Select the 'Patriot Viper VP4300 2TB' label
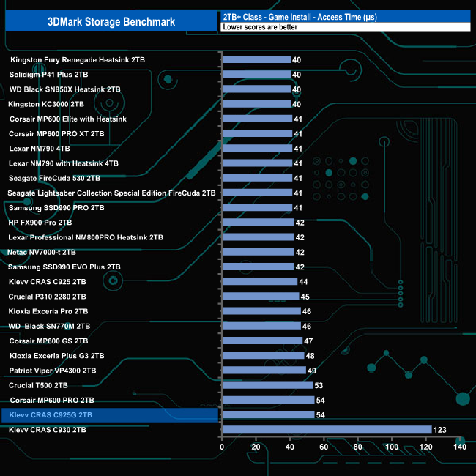The width and height of the screenshot is (476, 476). pyautogui.click(x=53, y=371)
